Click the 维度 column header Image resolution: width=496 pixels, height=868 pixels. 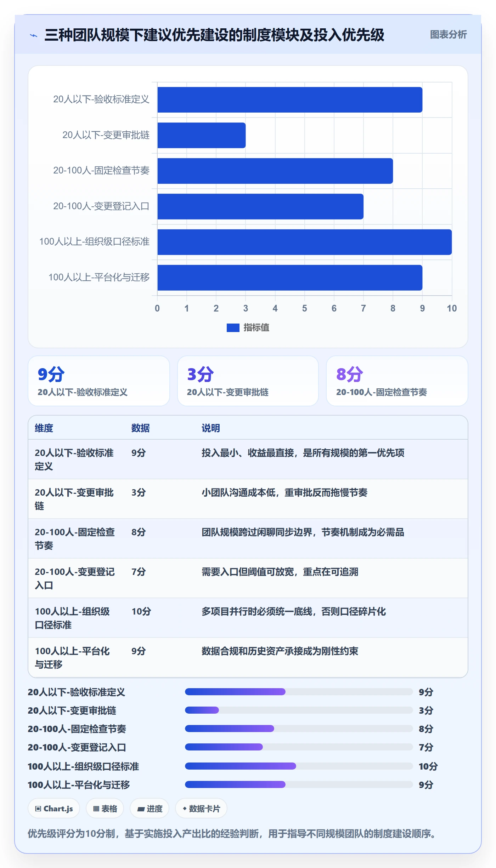[44, 428]
